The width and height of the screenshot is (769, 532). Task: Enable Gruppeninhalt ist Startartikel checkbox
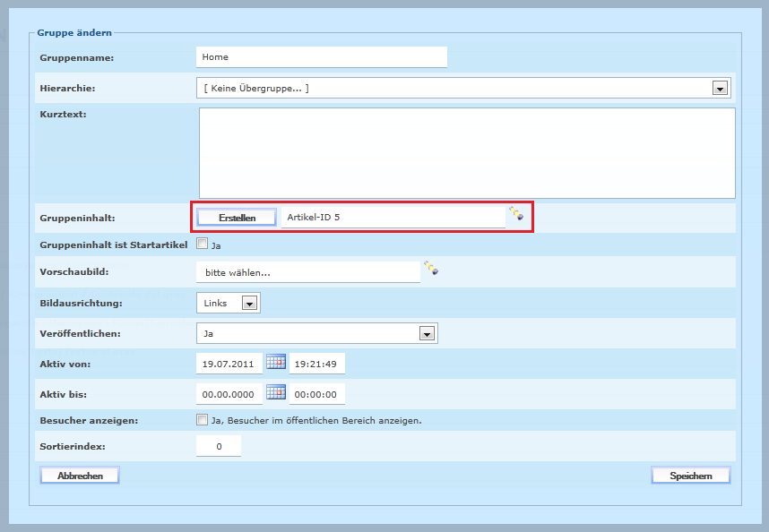click(203, 244)
